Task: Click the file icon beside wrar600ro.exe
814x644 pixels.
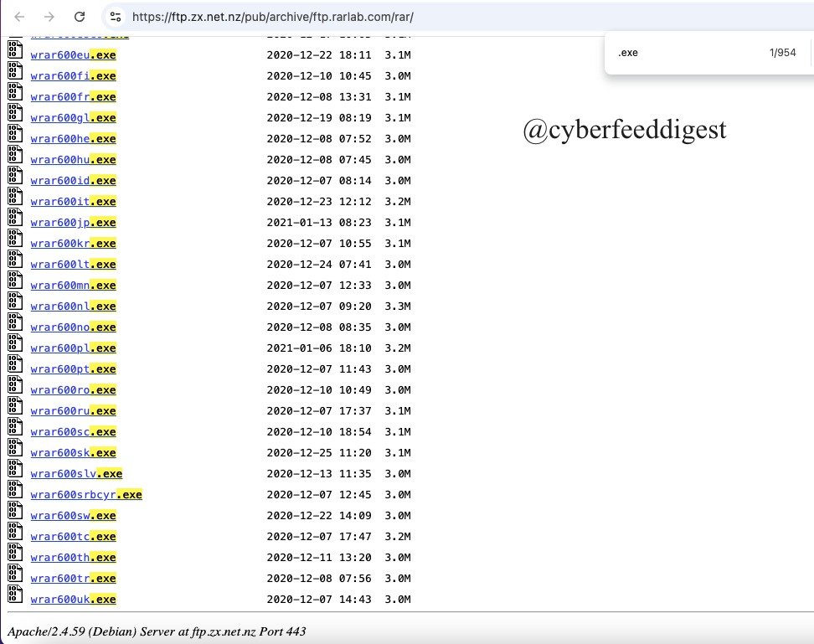Action: pos(15,385)
